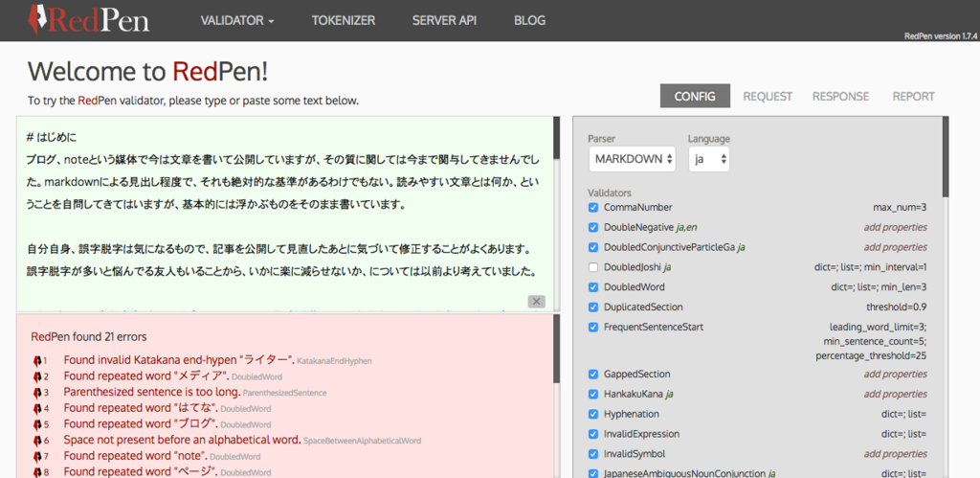This screenshot has height=478, width=980.
Task: Edit Hyphenation dict list property
Action: 903,414
